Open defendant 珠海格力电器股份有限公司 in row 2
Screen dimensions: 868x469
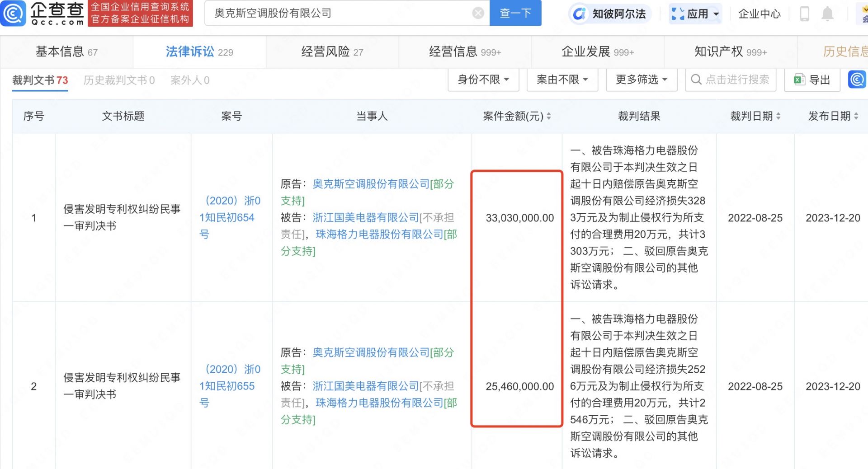[x=379, y=403]
